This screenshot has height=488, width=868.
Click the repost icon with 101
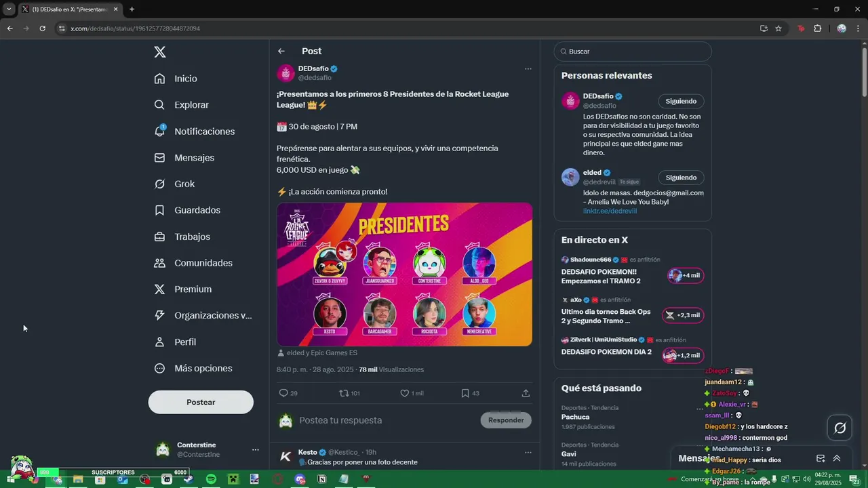(x=344, y=393)
